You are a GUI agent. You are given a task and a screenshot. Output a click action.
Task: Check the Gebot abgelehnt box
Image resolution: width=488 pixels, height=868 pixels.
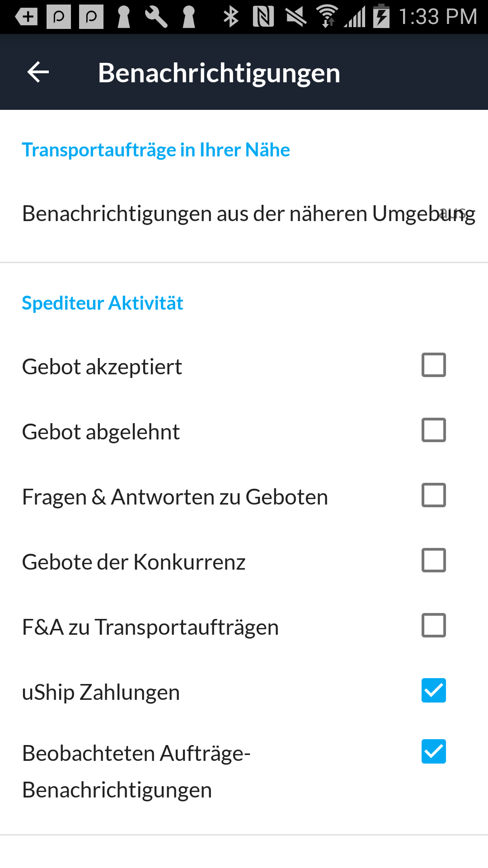point(433,430)
